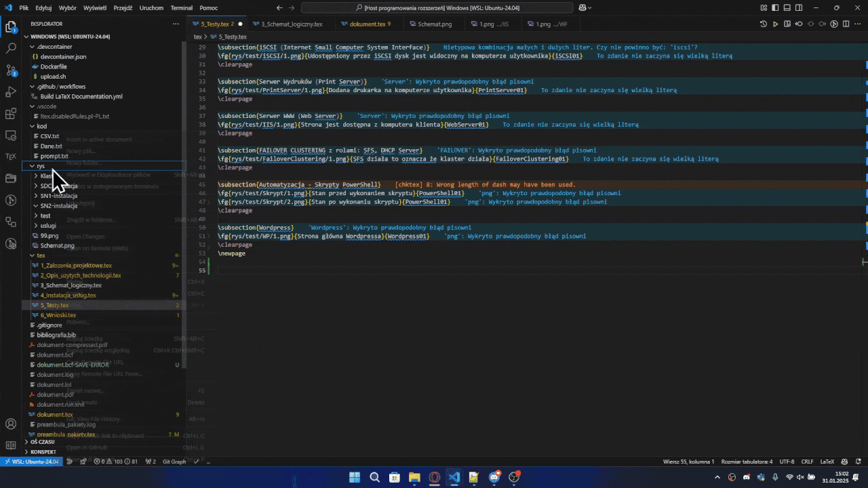Viewport: 868px width, 488px height.
Task: Open the Accounts icon in activity bar
Action: (x=11, y=424)
